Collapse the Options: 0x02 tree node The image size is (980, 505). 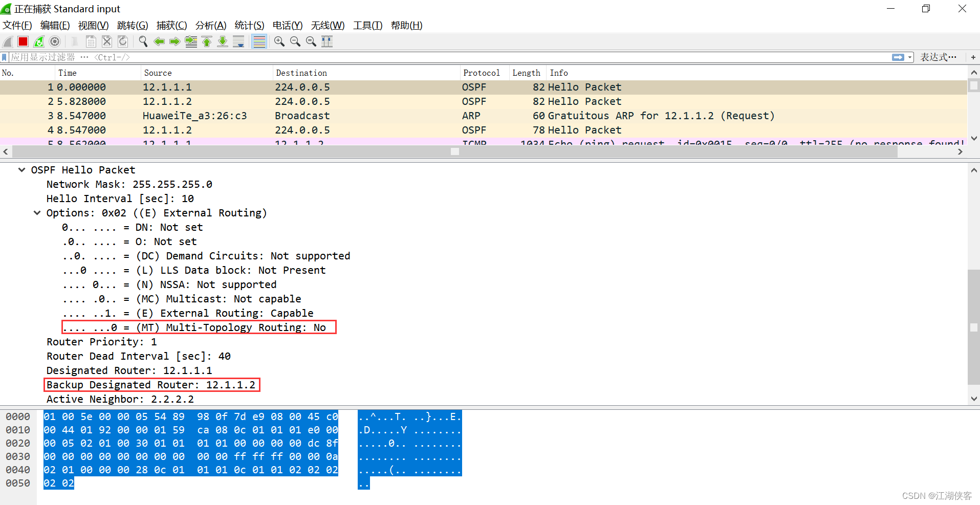pyautogui.click(x=37, y=213)
